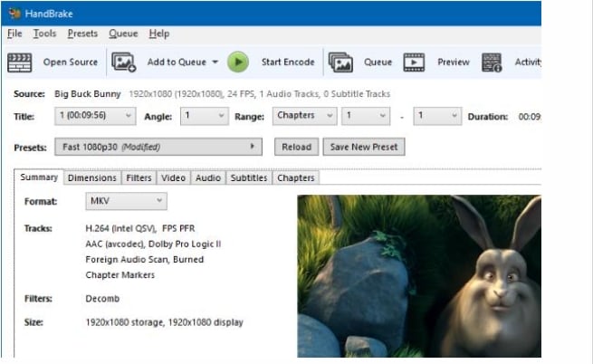Click the Add to Queue picture icon
The height and width of the screenshot is (364, 593).
point(124,62)
